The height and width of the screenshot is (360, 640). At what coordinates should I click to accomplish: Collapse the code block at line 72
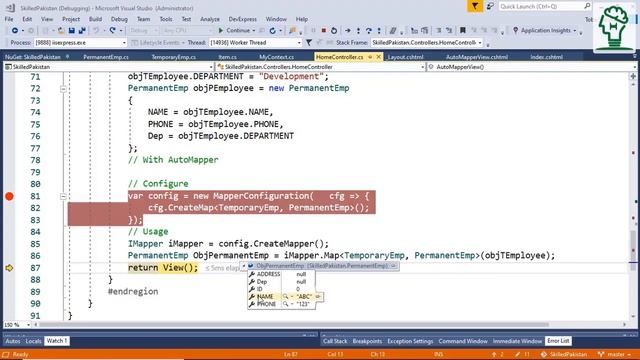point(63,89)
